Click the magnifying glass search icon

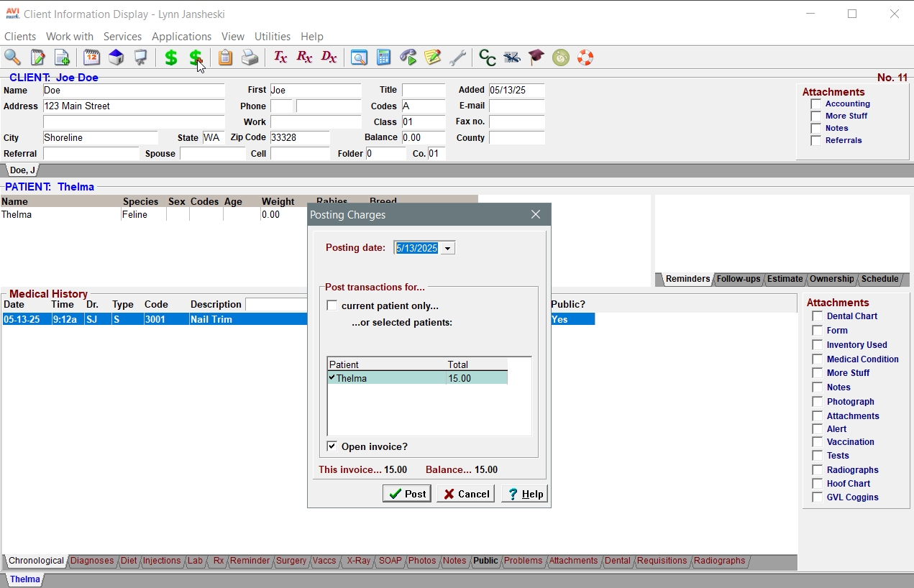(13, 58)
